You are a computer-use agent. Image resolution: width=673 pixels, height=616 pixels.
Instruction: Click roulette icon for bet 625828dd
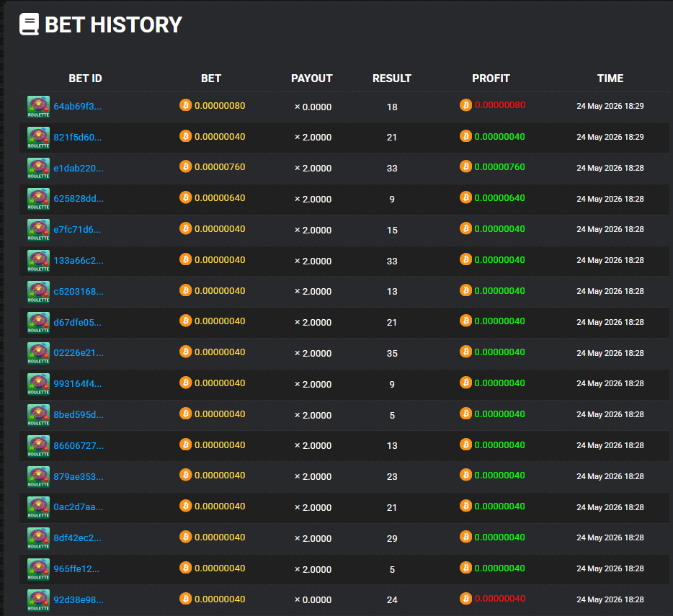(39, 199)
